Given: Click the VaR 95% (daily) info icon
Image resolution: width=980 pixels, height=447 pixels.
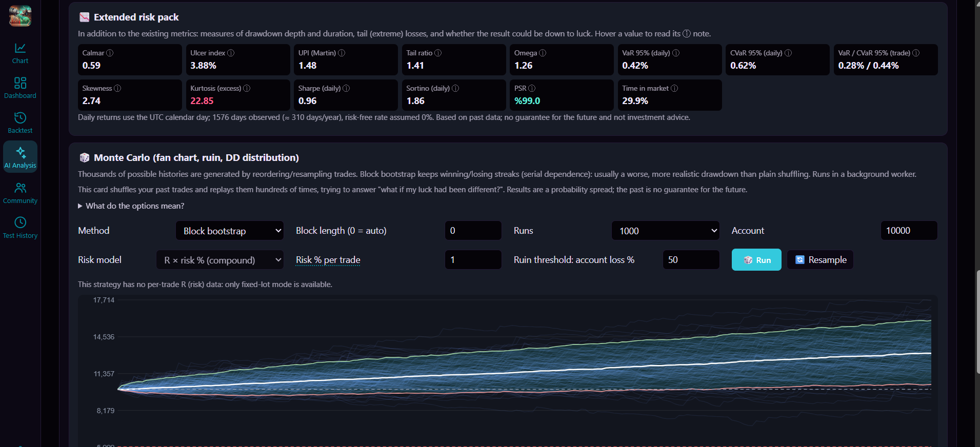Looking at the screenshot, I should coord(676,53).
